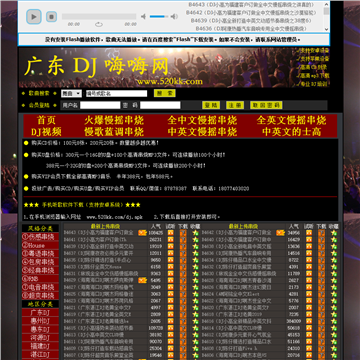This screenshot has height=360, width=360.
Task: Click the 注册 register button
Action: coord(235,105)
